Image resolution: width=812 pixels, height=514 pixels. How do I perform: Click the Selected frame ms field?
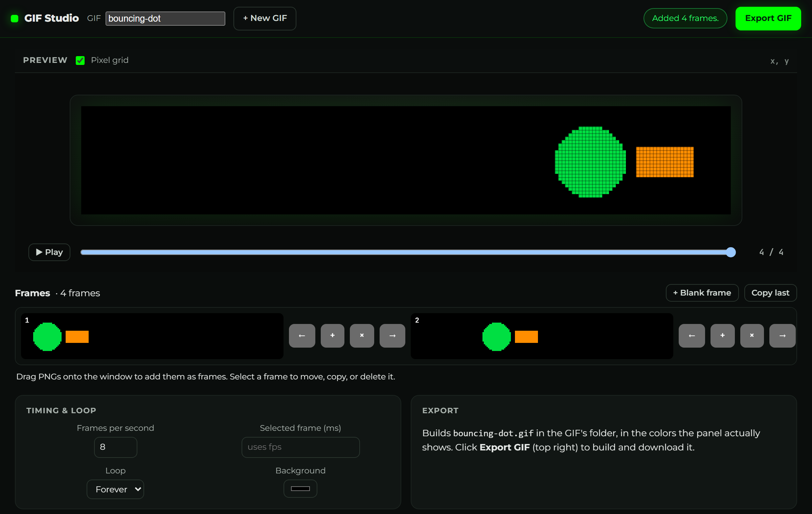tap(300, 447)
